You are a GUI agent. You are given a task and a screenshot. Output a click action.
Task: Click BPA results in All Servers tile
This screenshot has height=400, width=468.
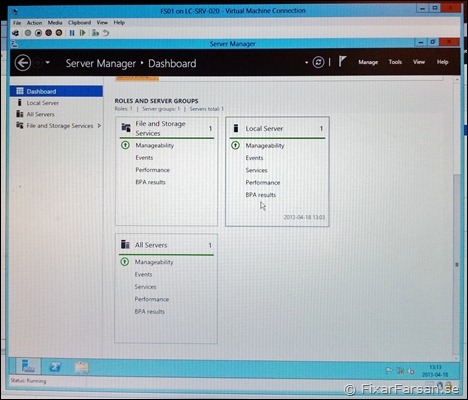(x=150, y=312)
